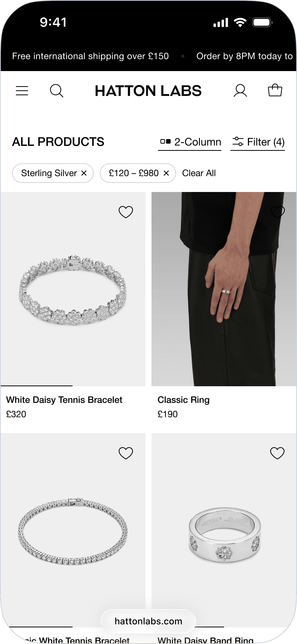Open the hamburger navigation menu

22,91
